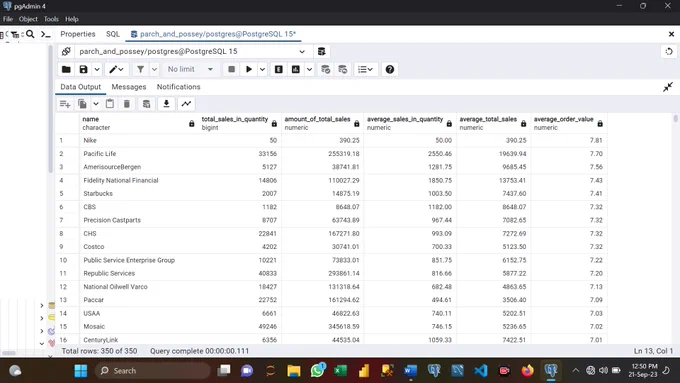Paste rows with clipboard icon
This screenshot has height=383, width=680.
point(110,104)
